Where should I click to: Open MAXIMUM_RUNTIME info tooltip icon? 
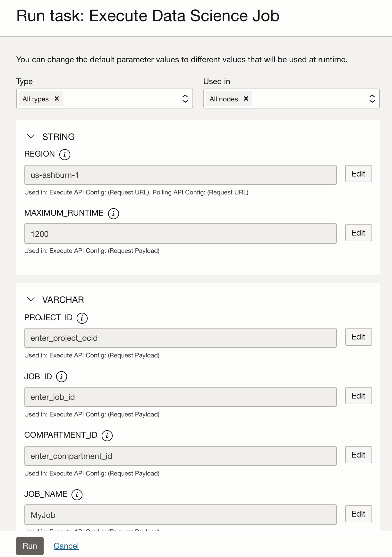pyautogui.click(x=114, y=213)
